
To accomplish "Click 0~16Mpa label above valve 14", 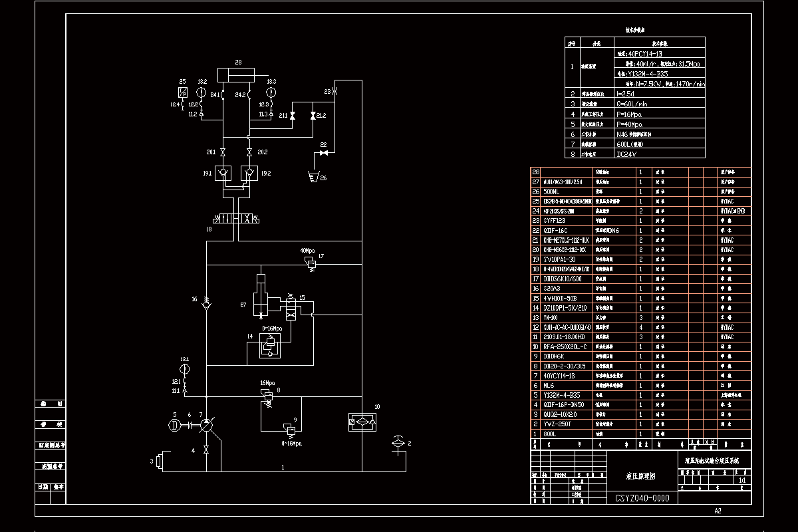I will [271, 329].
